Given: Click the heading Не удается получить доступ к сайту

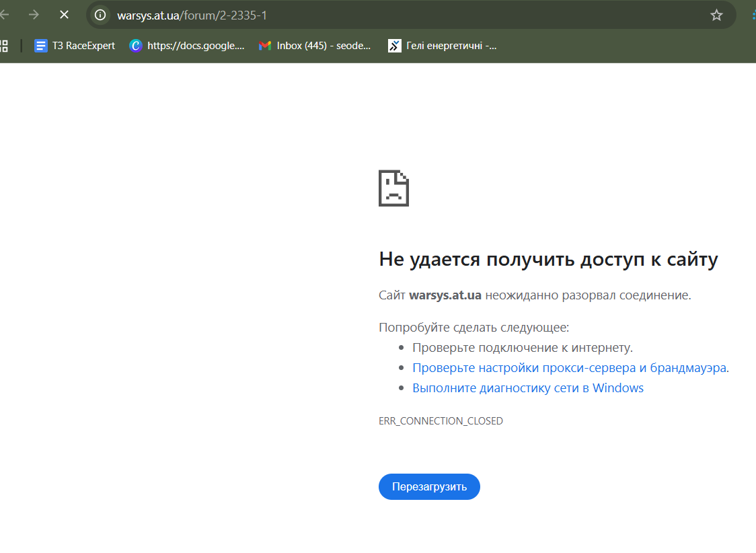Looking at the screenshot, I should [548, 260].
